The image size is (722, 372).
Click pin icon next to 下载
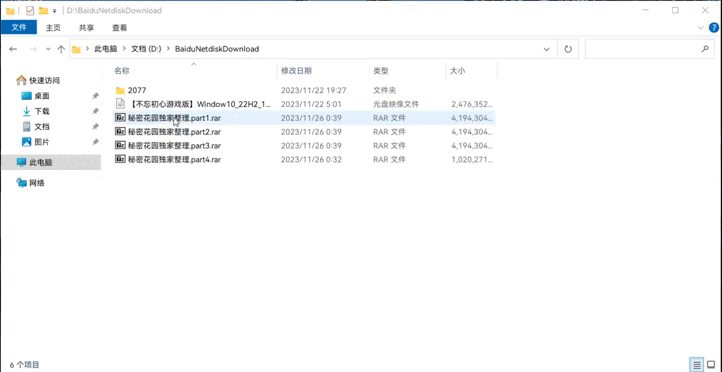95,111
